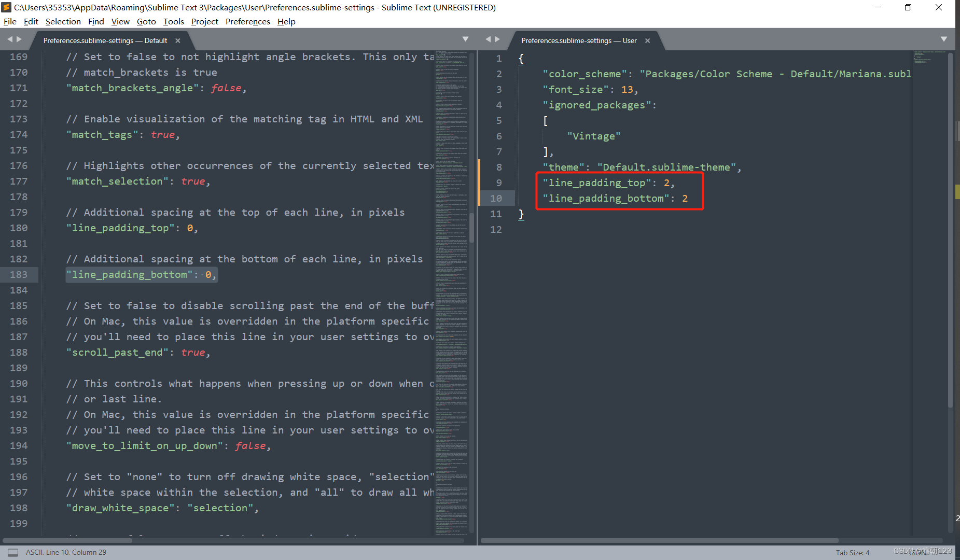Viewport: 960px width, 560px height.
Task: Click the left pane horizontal scrollbar
Action: (x=67, y=540)
